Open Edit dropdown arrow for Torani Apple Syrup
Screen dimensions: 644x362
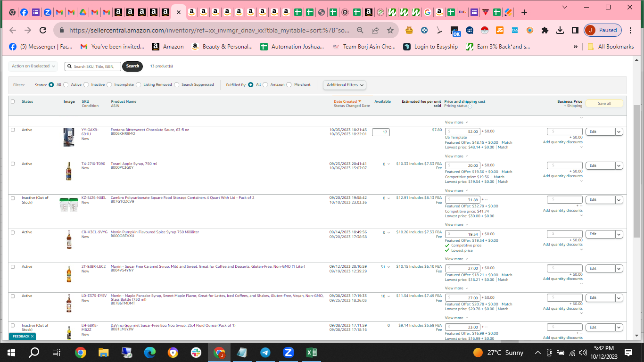pos(619,166)
